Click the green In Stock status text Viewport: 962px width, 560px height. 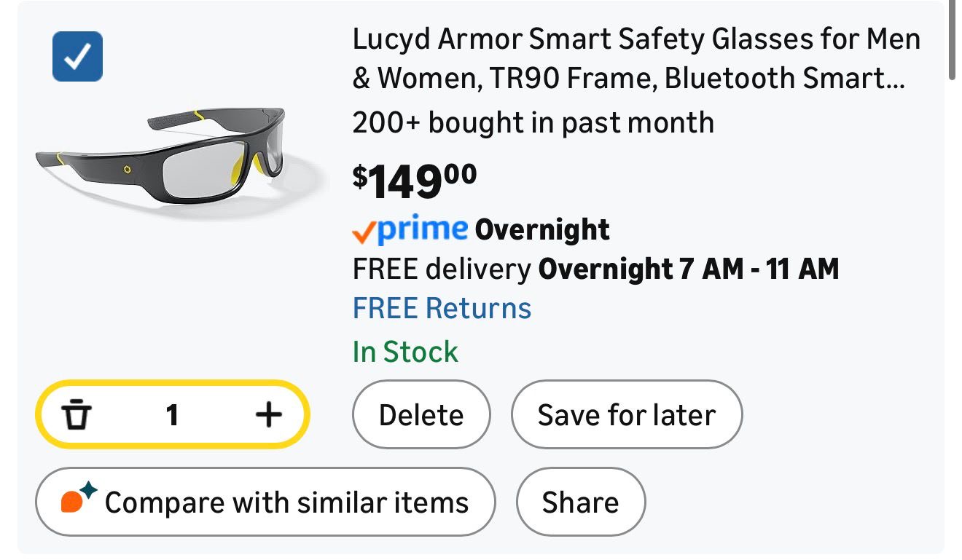click(405, 352)
